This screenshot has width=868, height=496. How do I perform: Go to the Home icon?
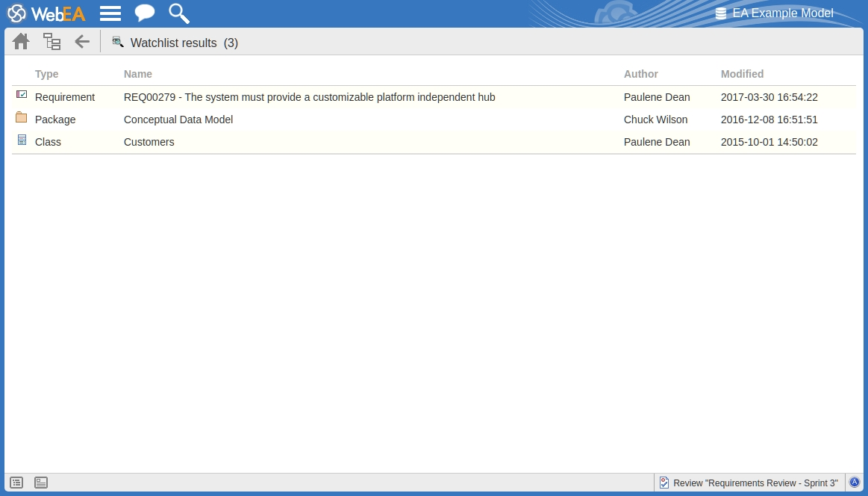[21, 42]
